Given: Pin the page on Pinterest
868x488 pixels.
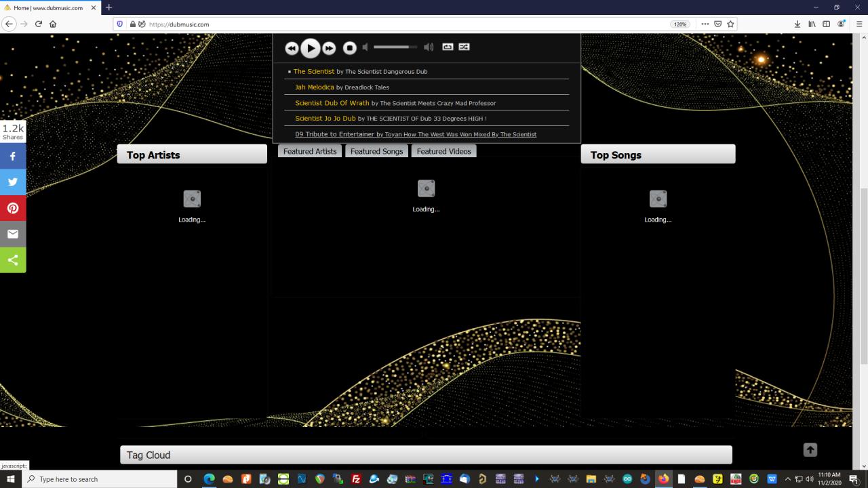Looking at the screenshot, I should pos(13,208).
